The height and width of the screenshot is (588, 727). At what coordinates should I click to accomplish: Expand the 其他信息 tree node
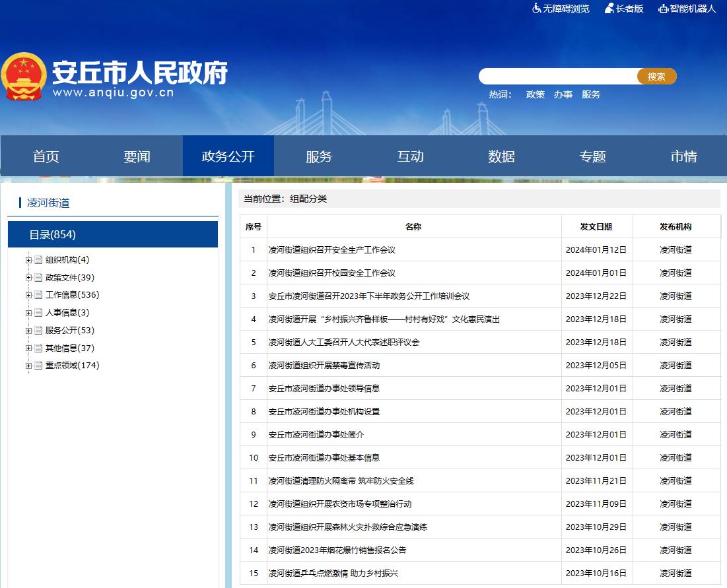click(x=29, y=348)
